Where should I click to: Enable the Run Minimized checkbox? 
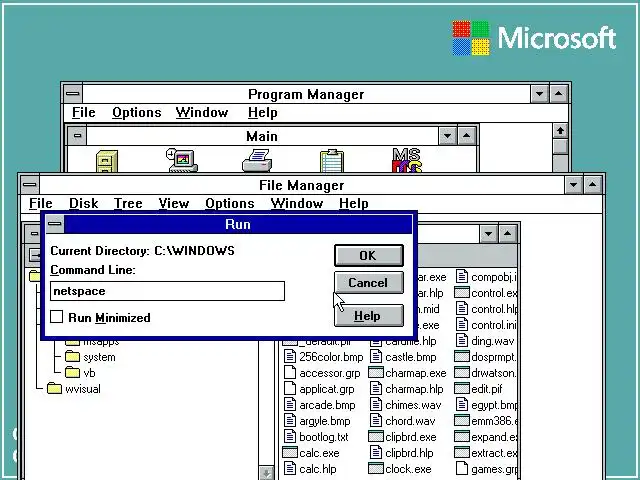(x=57, y=317)
